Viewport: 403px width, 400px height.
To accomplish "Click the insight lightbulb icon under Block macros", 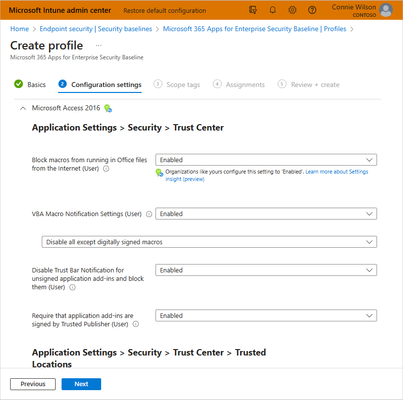I will (x=159, y=173).
